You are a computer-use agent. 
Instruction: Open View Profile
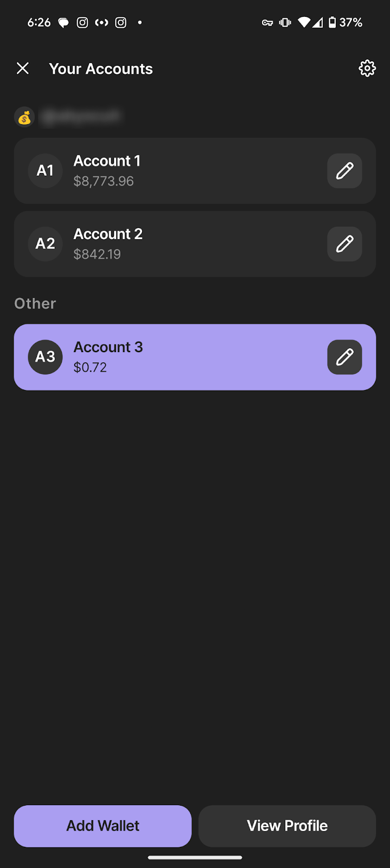pyautogui.click(x=287, y=826)
